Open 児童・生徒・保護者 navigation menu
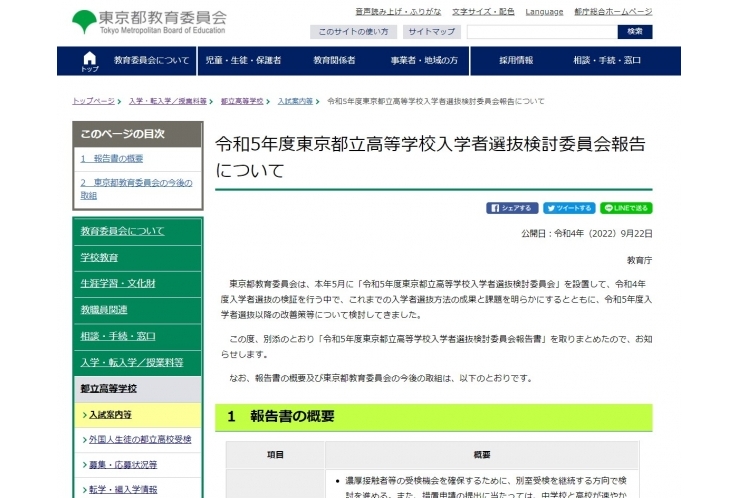This screenshot has height=498, width=740. click(x=243, y=60)
